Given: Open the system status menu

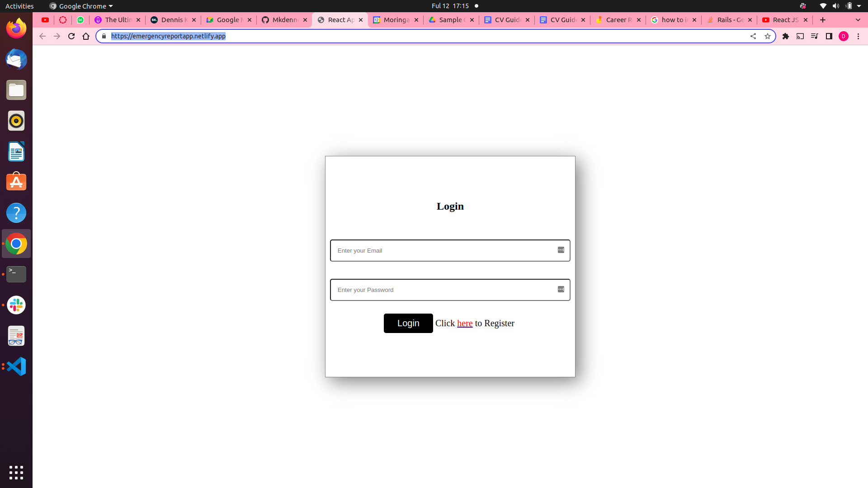Looking at the screenshot, I should pos(841,6).
